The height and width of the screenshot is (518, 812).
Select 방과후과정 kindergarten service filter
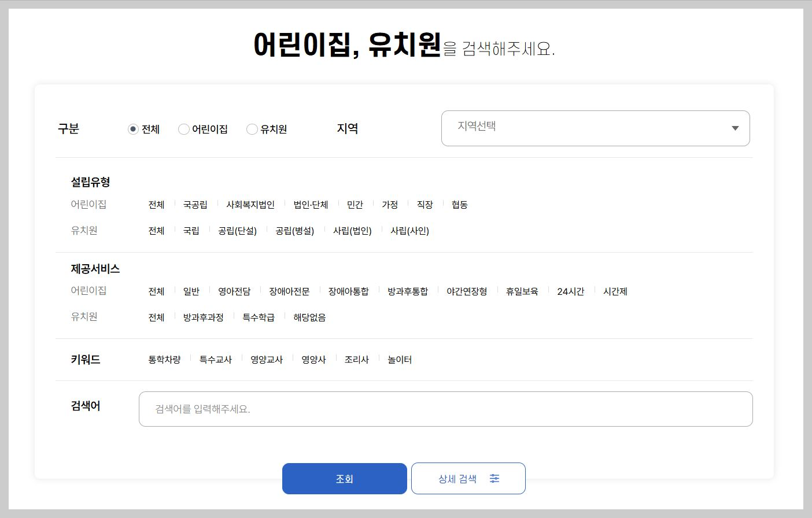[x=202, y=317]
